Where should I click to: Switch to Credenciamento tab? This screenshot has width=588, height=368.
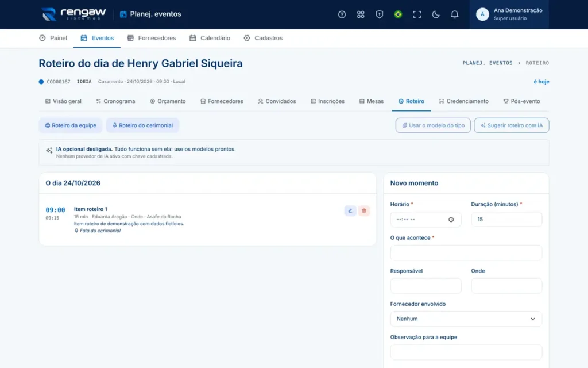[463, 101]
